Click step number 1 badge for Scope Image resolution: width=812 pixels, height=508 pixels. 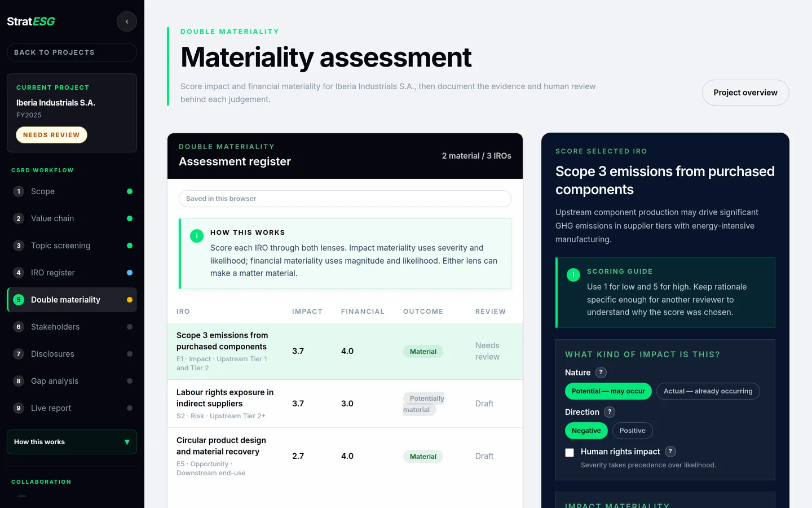pyautogui.click(x=19, y=191)
